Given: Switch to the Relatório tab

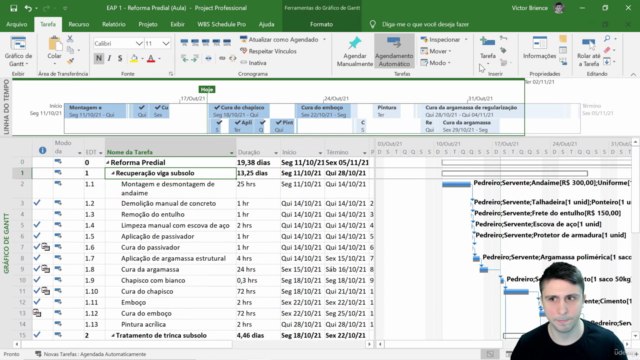Looking at the screenshot, I should [x=113, y=24].
